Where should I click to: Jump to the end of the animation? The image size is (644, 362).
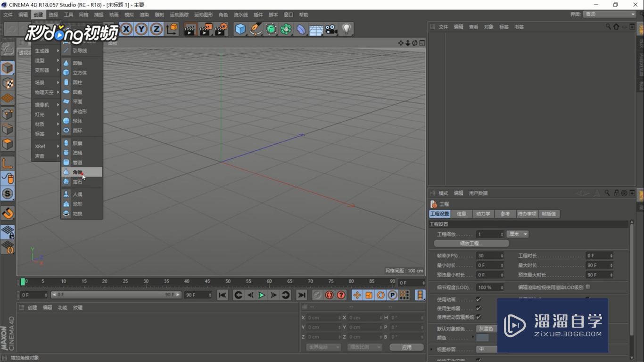(301, 295)
